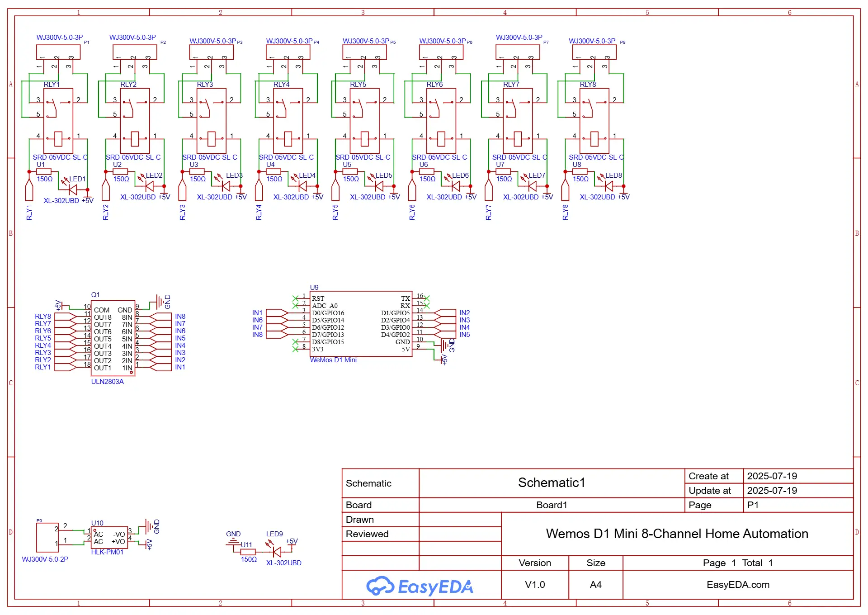Click the 'HLK-PM01' label under U10
868x615 pixels.
(x=107, y=552)
